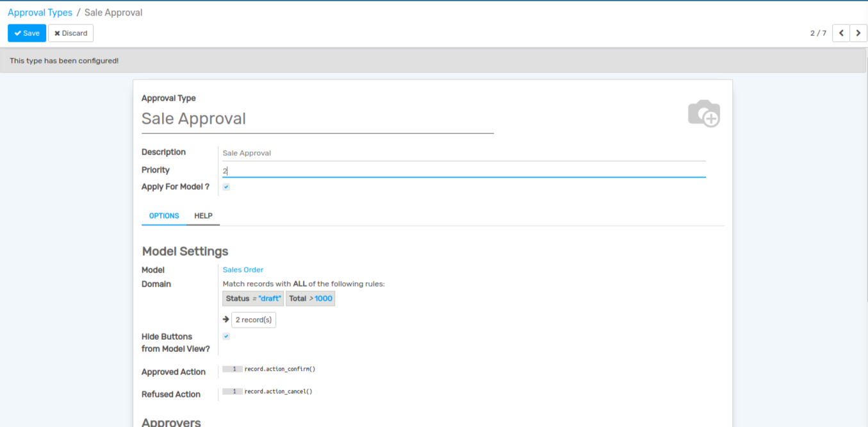Open the 2 record(s) list

(x=254, y=320)
